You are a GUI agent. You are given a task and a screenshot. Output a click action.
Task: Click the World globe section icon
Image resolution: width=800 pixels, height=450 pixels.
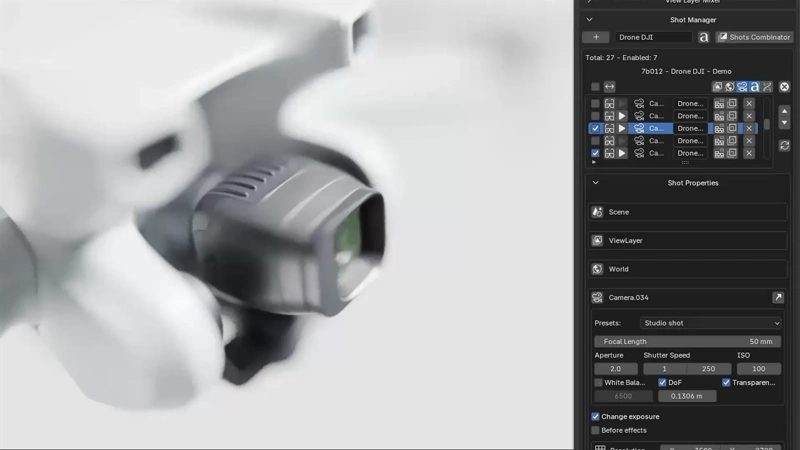click(597, 269)
